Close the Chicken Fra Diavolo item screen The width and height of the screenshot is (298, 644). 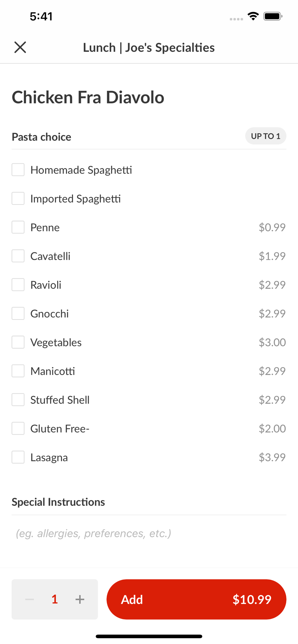pyautogui.click(x=20, y=47)
